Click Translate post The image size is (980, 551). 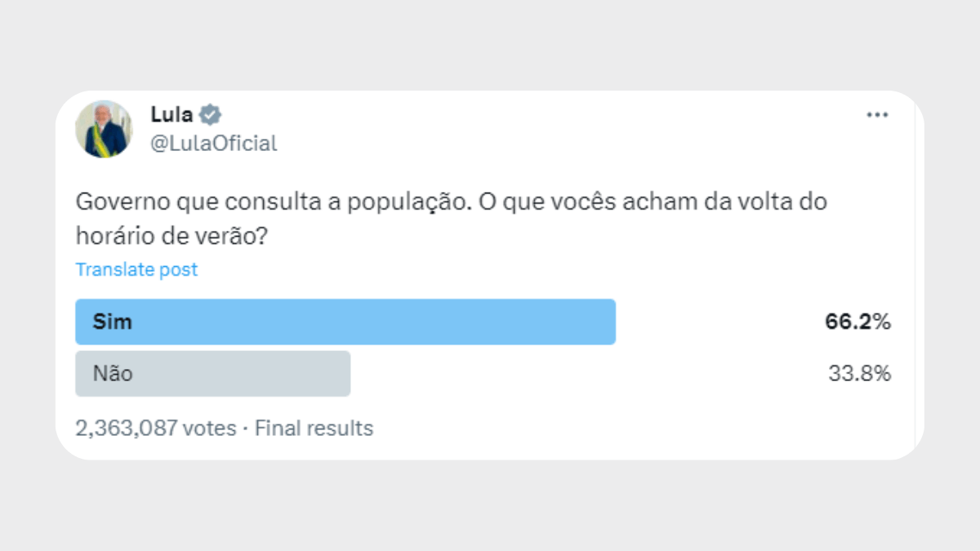click(136, 269)
